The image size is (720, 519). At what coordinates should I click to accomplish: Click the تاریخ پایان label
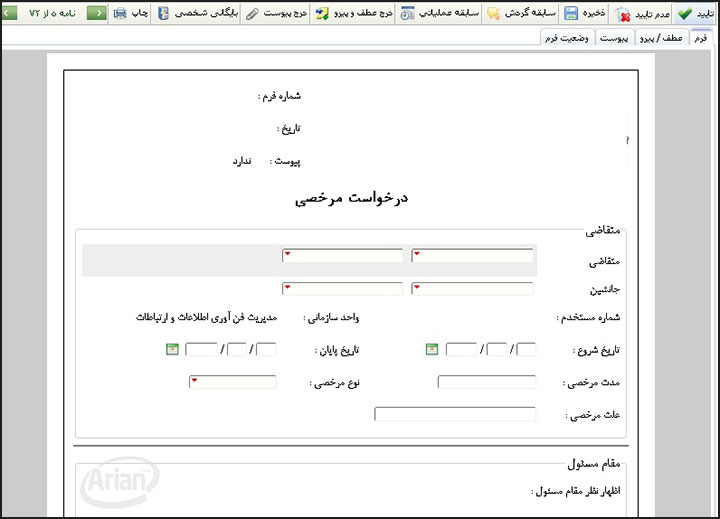point(337,350)
